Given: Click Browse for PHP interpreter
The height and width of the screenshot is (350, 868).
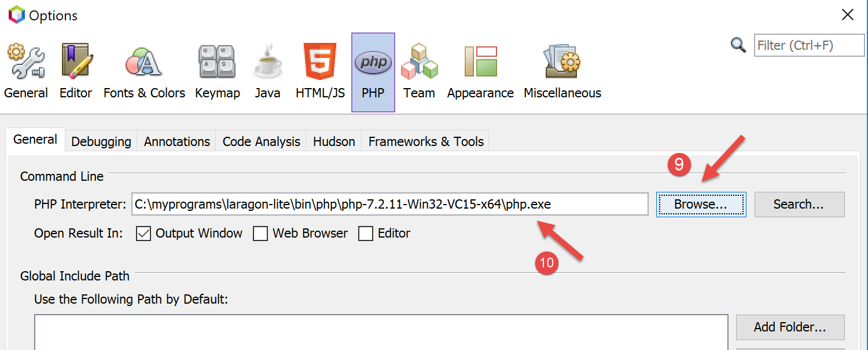Looking at the screenshot, I should coord(701,205).
